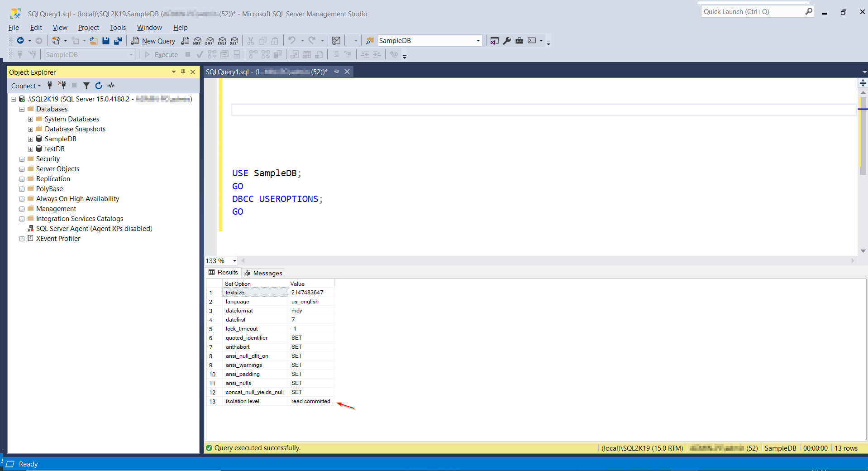Screen dimensions: 868x471
Task: Click the New Query toolbar icon
Action: [153, 41]
